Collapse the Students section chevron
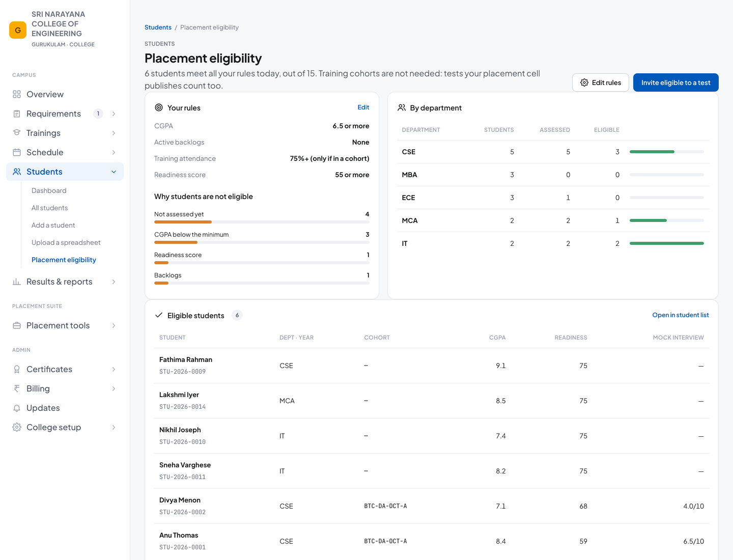733x560 pixels. point(114,172)
